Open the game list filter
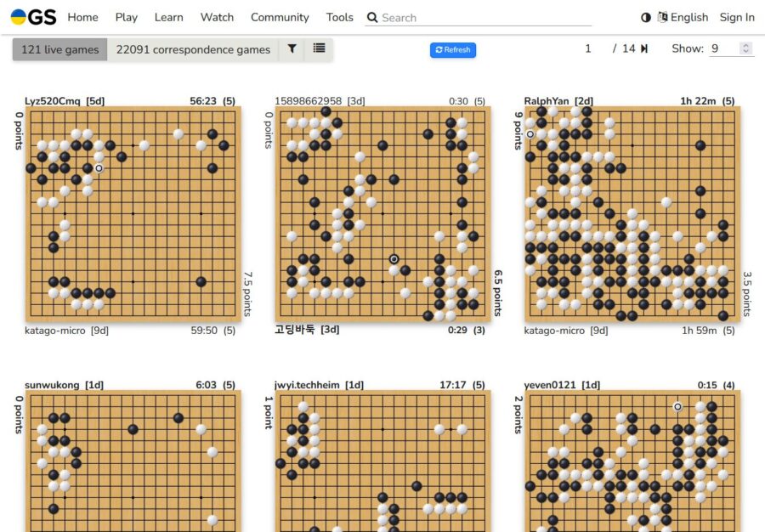Screen dimensions: 765x532 292,49
